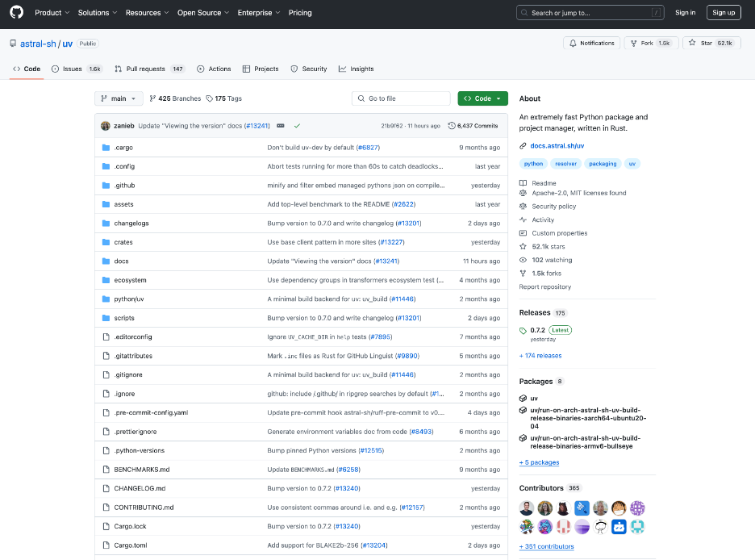The image size is (755, 560).
Task: Click the folder icon next to ecosystem
Action: 106,280
